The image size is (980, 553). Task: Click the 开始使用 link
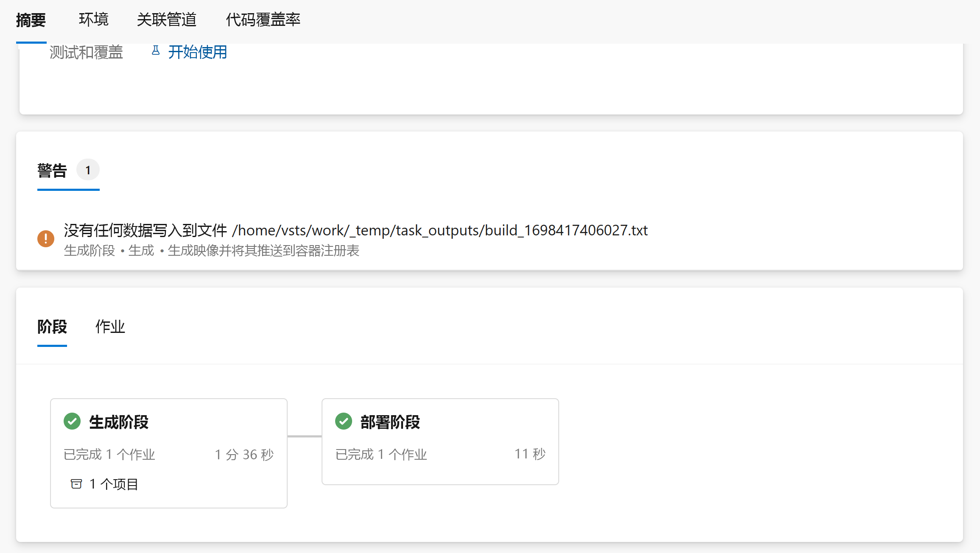(198, 52)
